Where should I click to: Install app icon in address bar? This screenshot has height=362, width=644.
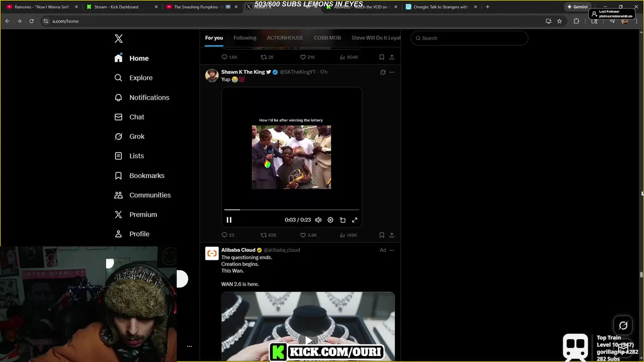coord(548,21)
